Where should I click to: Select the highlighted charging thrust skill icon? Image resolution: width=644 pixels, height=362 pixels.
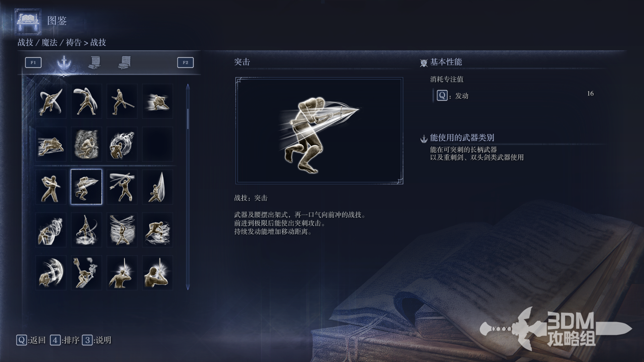pos(86,187)
